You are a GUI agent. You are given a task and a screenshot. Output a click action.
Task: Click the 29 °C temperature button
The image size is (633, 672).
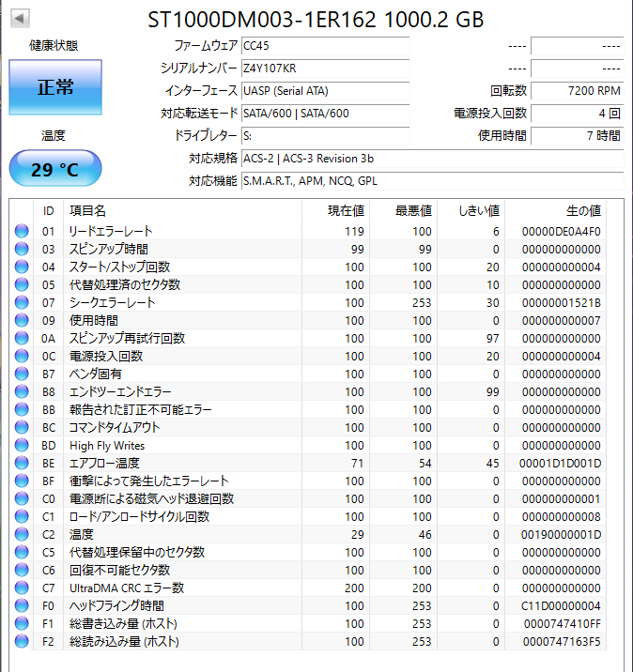[x=55, y=169]
